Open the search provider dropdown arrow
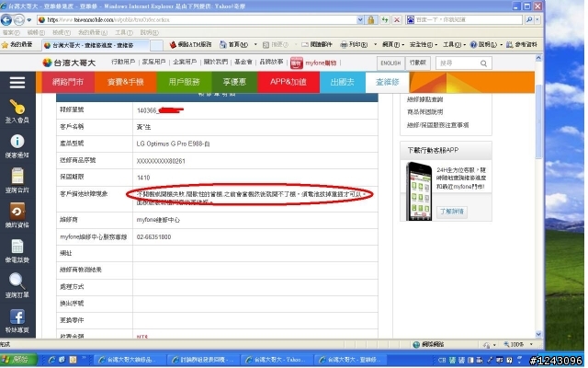This screenshot has height=368, width=588. 537,19
